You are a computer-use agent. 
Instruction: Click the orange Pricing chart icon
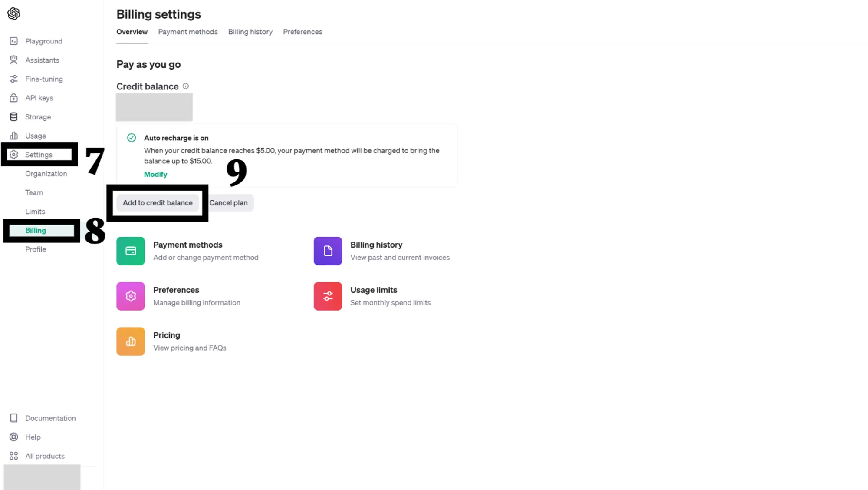pyautogui.click(x=131, y=341)
